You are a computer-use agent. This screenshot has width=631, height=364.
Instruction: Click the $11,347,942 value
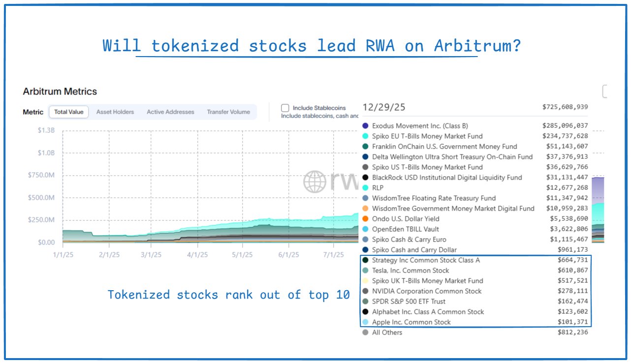coord(567,198)
